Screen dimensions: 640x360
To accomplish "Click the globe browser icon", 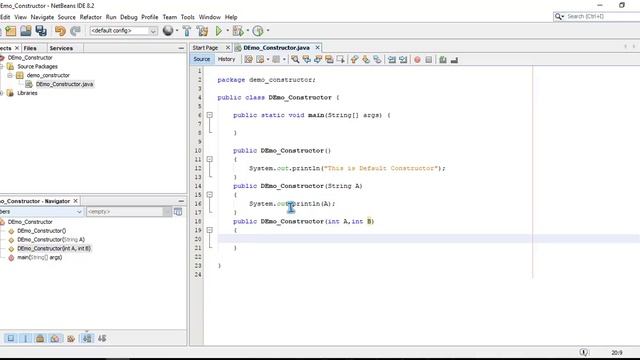I will (x=168, y=31).
